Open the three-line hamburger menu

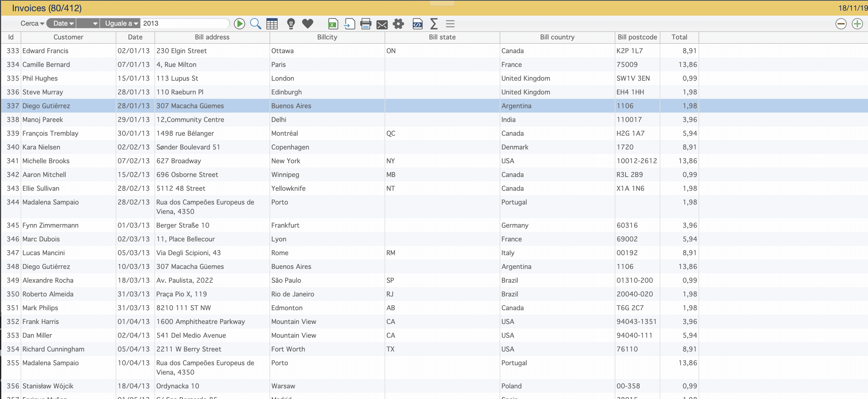(450, 23)
